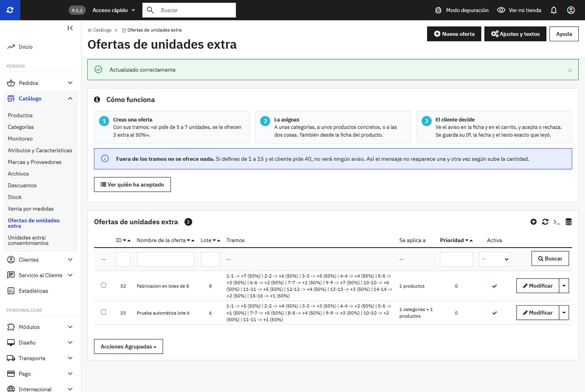The image size is (585, 392).
Task: Export to SQL Manager database icon
Action: click(x=569, y=222)
